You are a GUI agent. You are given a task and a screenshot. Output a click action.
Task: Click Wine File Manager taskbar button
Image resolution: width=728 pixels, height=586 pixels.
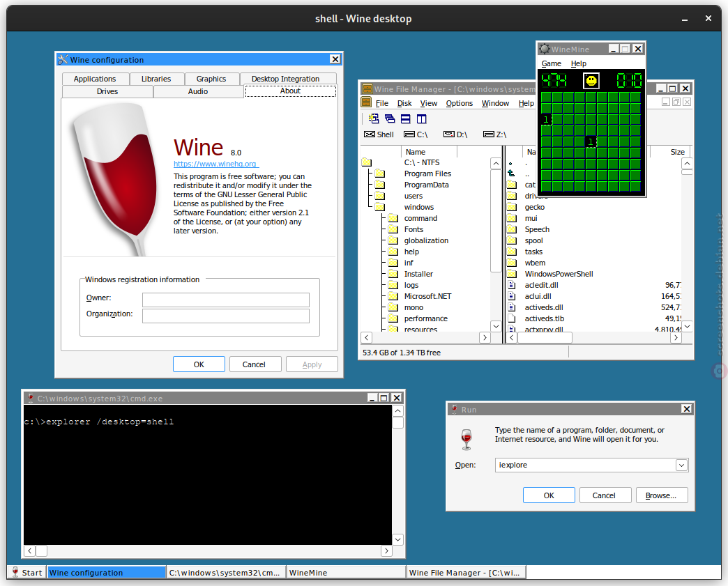pos(466,573)
